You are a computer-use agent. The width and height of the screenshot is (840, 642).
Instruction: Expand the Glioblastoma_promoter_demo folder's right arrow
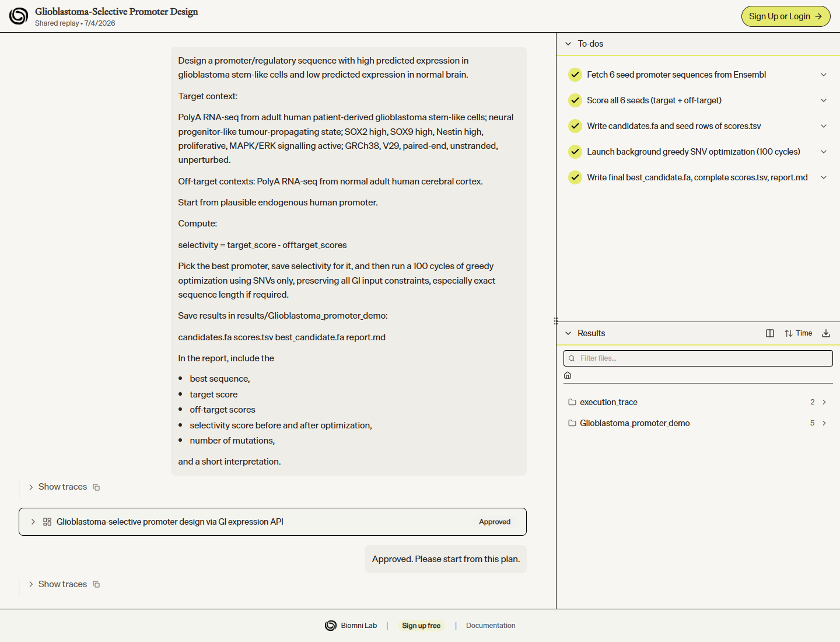point(824,423)
